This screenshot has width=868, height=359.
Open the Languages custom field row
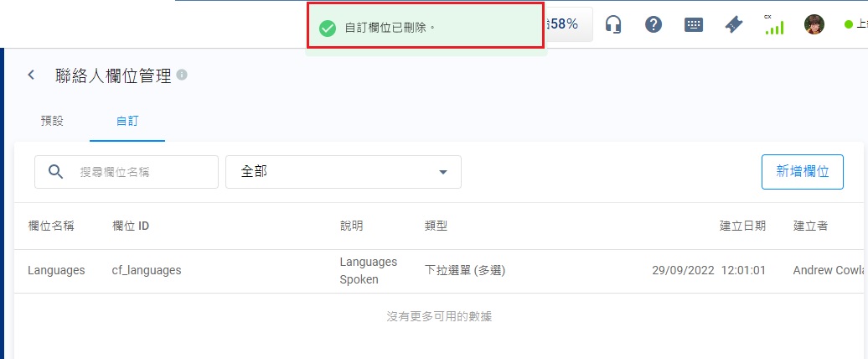pos(56,270)
